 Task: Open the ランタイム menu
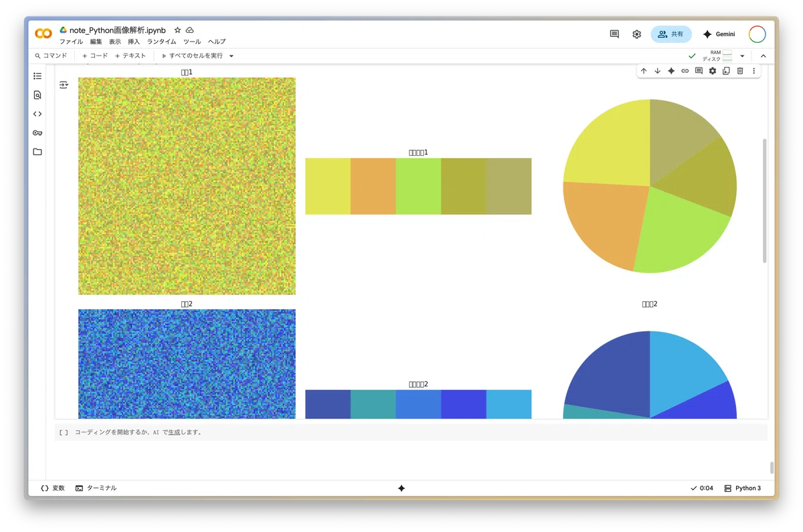(x=162, y=41)
